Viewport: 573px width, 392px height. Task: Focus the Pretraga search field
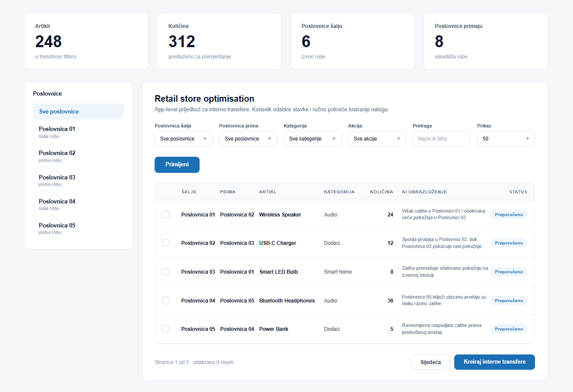tap(442, 138)
